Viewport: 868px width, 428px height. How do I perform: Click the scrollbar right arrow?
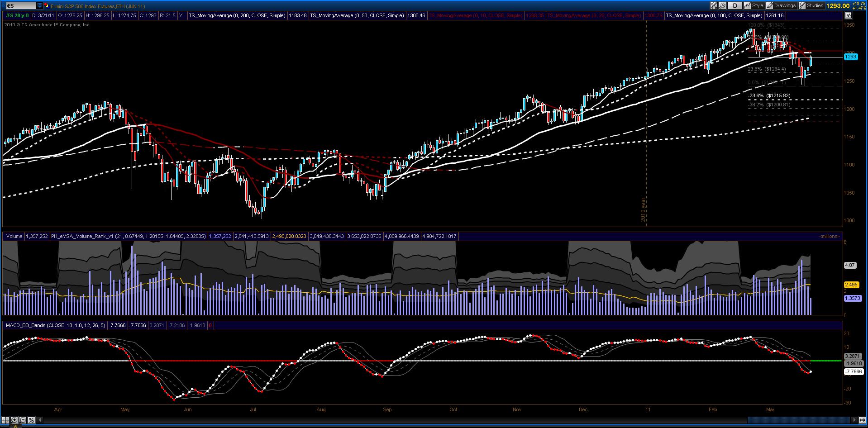coord(854,419)
